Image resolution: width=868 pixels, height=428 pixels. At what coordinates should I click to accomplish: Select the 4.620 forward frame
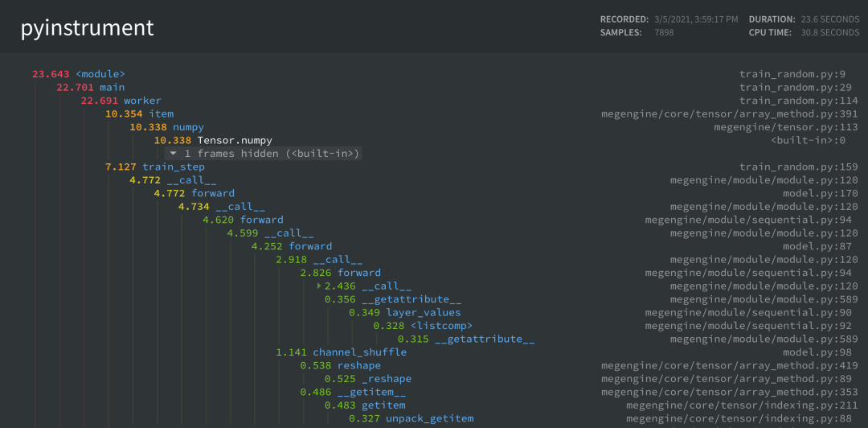tap(243, 220)
